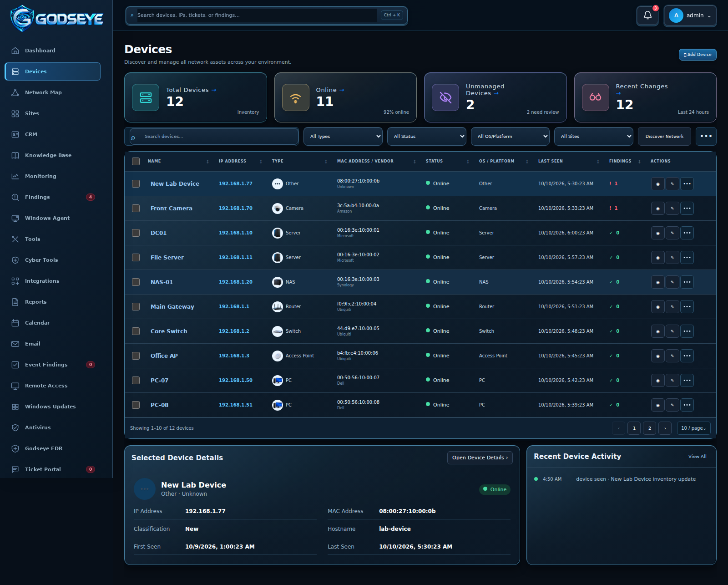Check the PC-07 row checkbox

pos(136,381)
